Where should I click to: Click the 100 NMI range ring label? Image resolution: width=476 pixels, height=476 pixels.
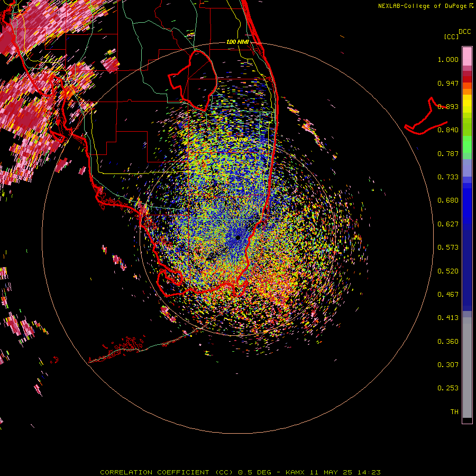pos(237,42)
